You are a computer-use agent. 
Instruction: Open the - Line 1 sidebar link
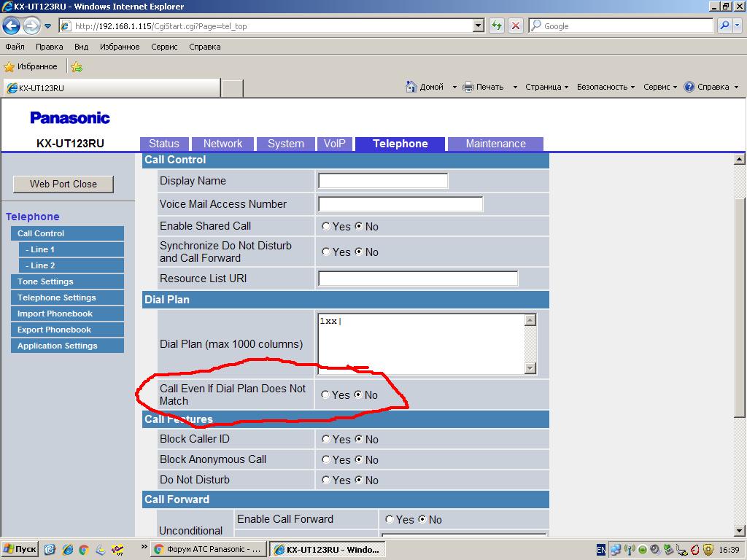(x=71, y=249)
